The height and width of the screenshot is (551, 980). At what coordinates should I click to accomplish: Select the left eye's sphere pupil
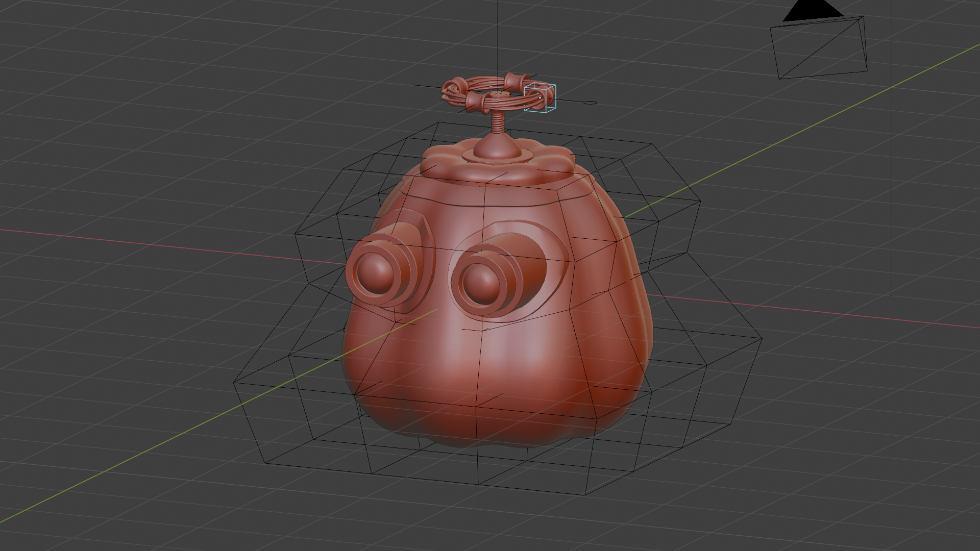[x=375, y=273]
